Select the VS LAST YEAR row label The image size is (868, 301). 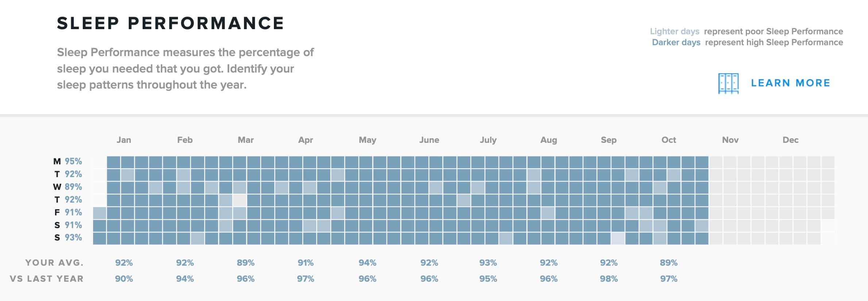point(48,279)
